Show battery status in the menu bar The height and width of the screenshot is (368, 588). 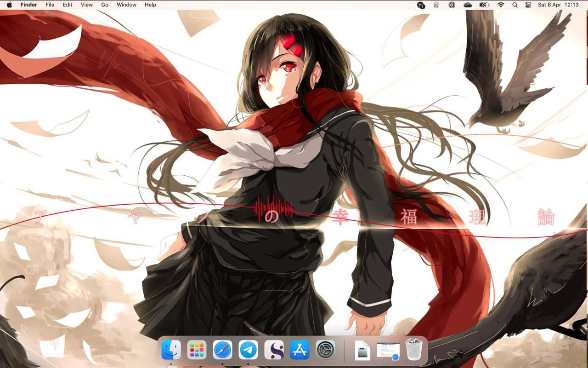(484, 5)
